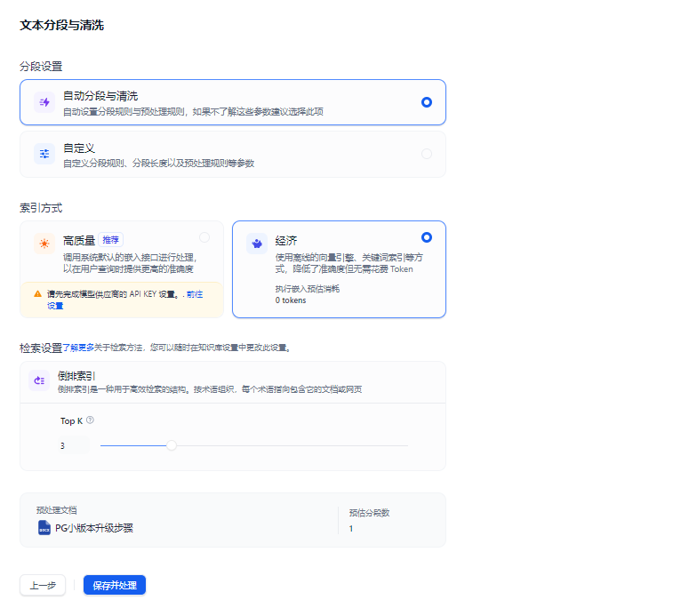The width and height of the screenshot is (681, 616).
Task: Click 保存并处理 button
Action: [x=115, y=585]
